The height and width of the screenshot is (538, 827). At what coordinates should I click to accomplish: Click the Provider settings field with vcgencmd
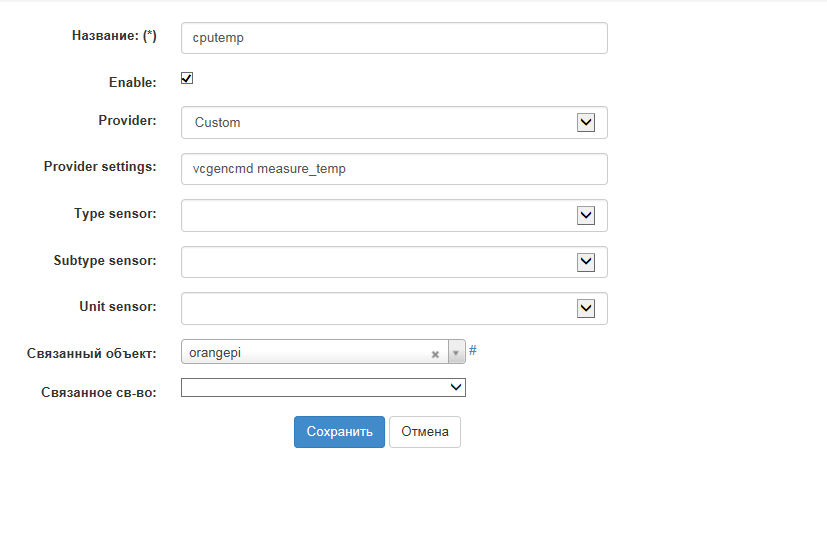394,169
